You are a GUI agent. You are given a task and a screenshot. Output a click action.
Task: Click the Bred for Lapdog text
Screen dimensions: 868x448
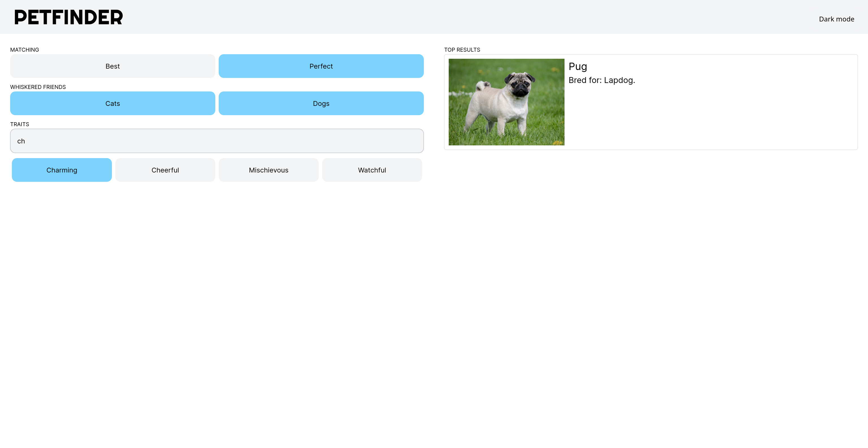coord(602,80)
